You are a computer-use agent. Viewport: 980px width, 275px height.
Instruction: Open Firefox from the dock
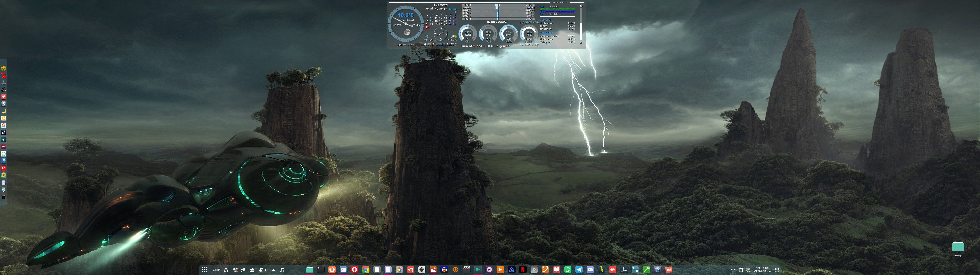332,270
